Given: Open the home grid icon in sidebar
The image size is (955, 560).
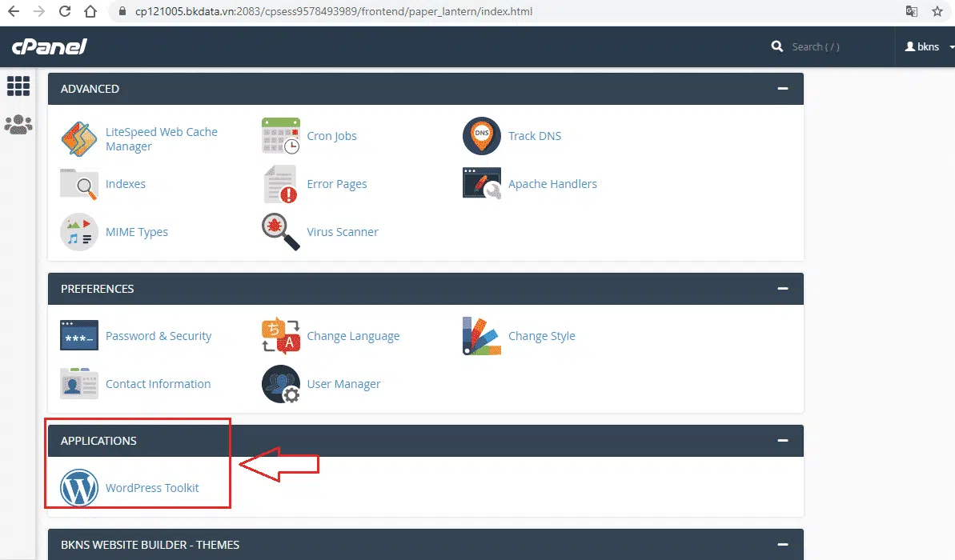Looking at the screenshot, I should pos(18,86).
